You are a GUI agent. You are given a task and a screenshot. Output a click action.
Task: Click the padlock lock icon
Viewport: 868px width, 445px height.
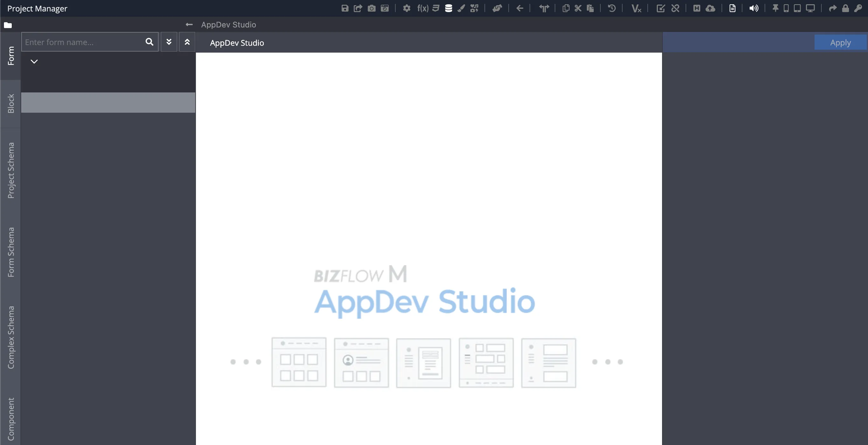(x=845, y=8)
